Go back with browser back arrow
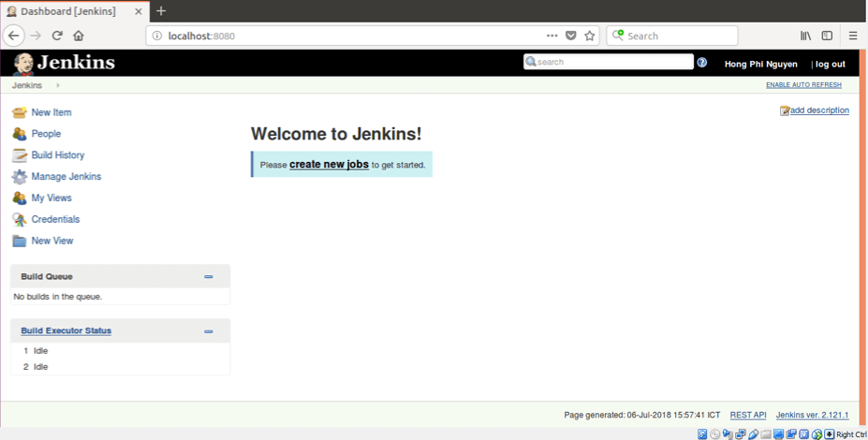 [x=14, y=36]
